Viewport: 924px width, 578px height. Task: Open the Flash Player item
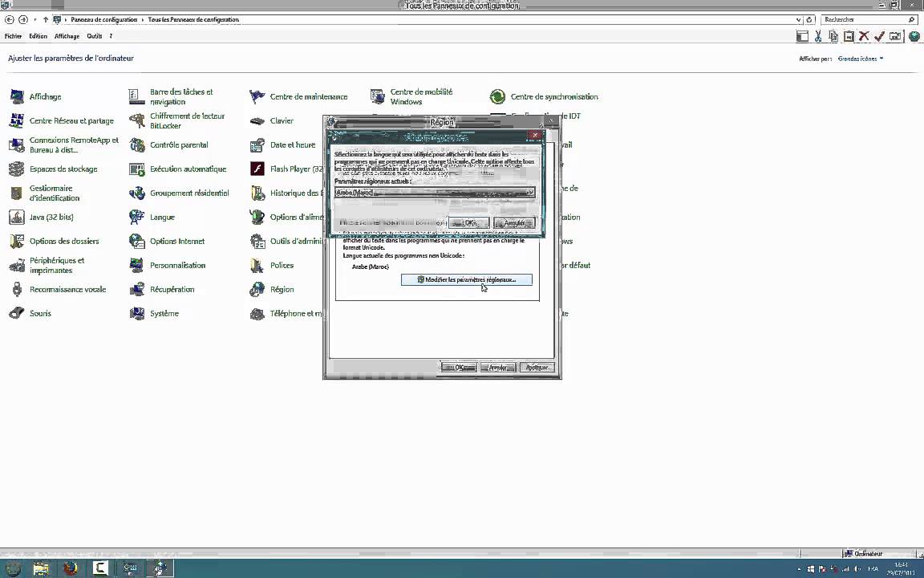(x=286, y=169)
